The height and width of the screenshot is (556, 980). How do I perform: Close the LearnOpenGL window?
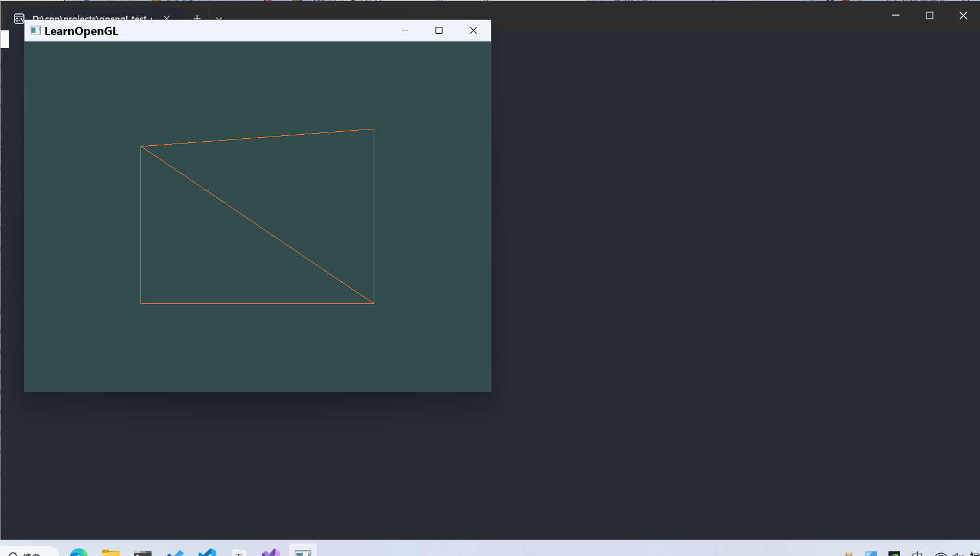[x=473, y=30]
